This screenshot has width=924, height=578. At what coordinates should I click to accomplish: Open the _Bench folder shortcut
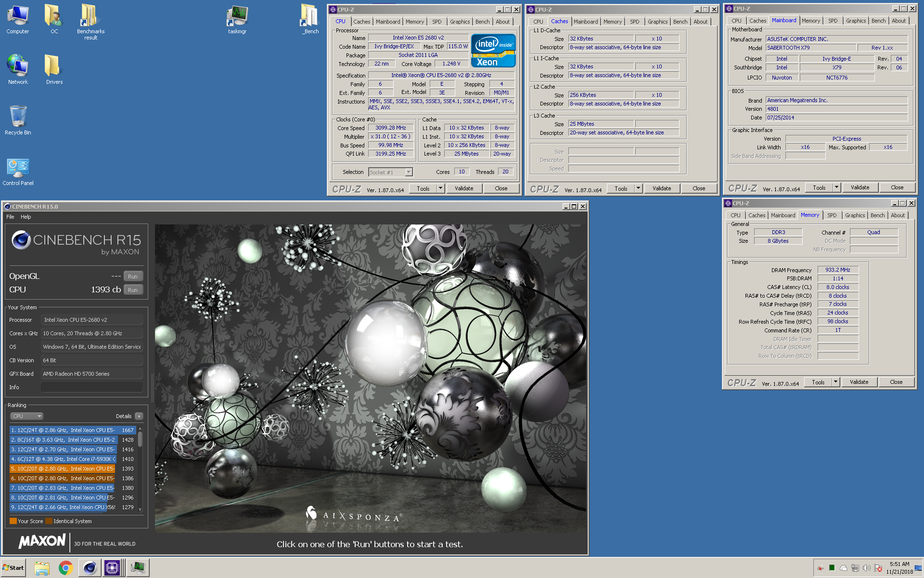[310, 19]
